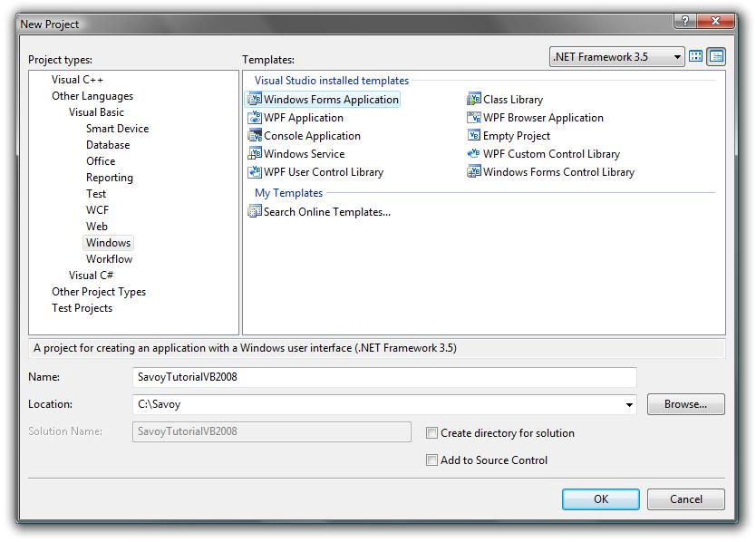The height and width of the screenshot is (542, 756).
Task: Select Other Languages in project types
Action: (92, 96)
